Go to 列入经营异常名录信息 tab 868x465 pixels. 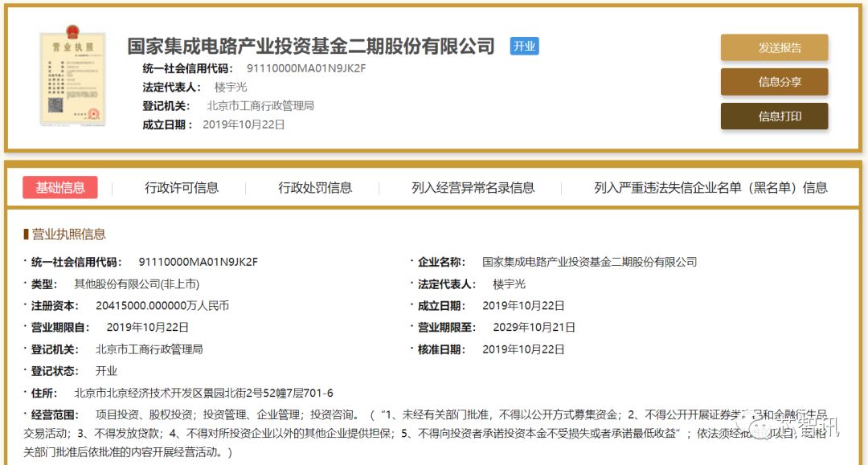coord(473,188)
